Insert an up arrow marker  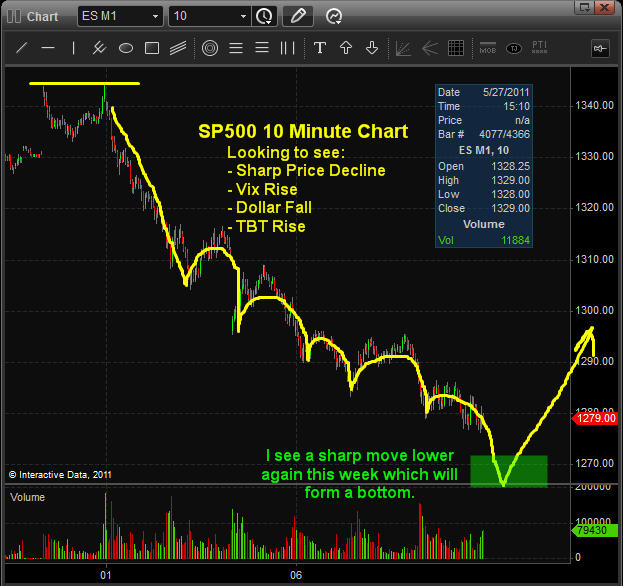tap(346, 47)
